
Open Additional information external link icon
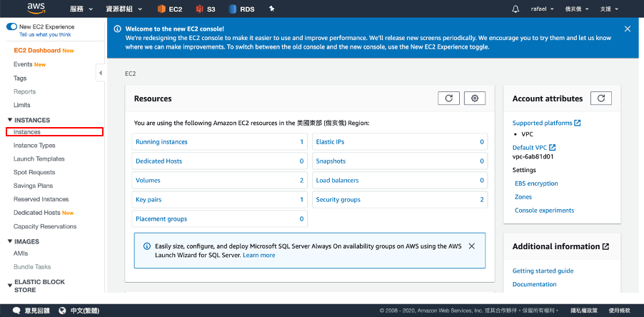pyautogui.click(x=605, y=246)
